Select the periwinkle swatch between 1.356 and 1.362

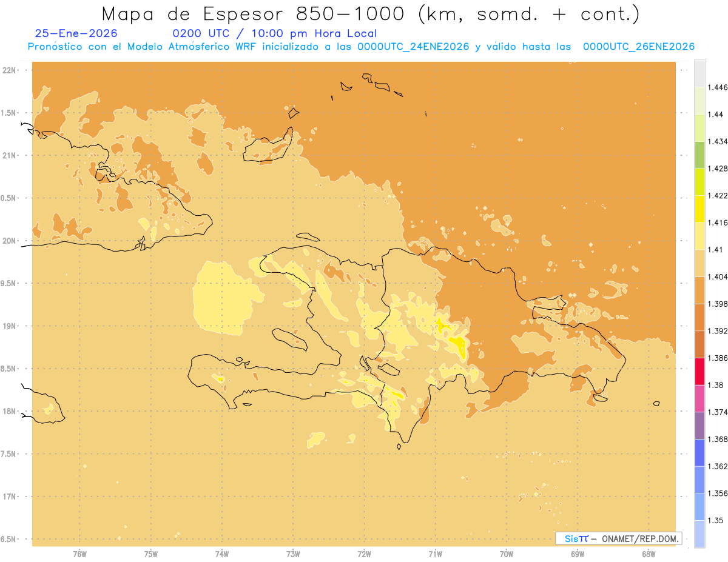(699, 480)
